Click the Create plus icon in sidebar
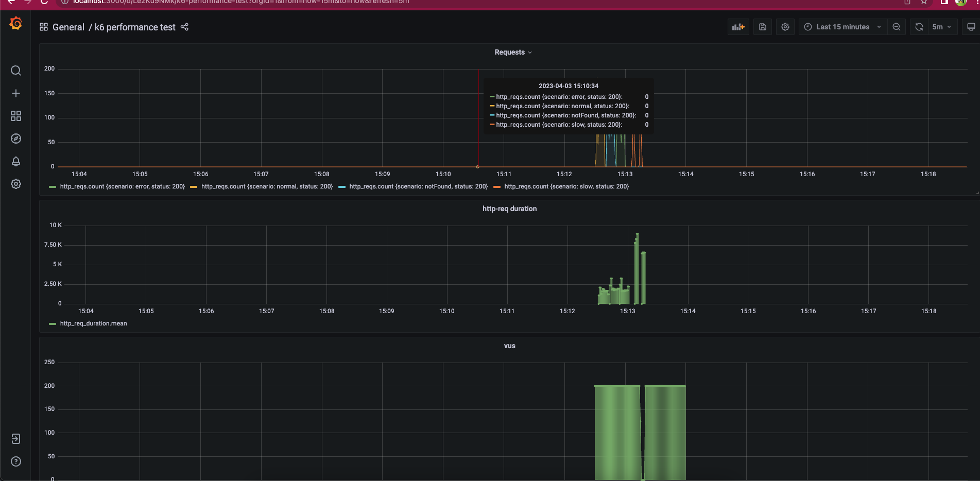Image resolution: width=980 pixels, height=481 pixels. 16,93
